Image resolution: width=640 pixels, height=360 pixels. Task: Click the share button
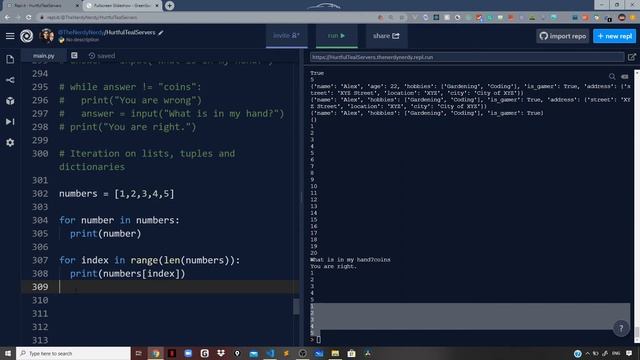[x=386, y=36]
